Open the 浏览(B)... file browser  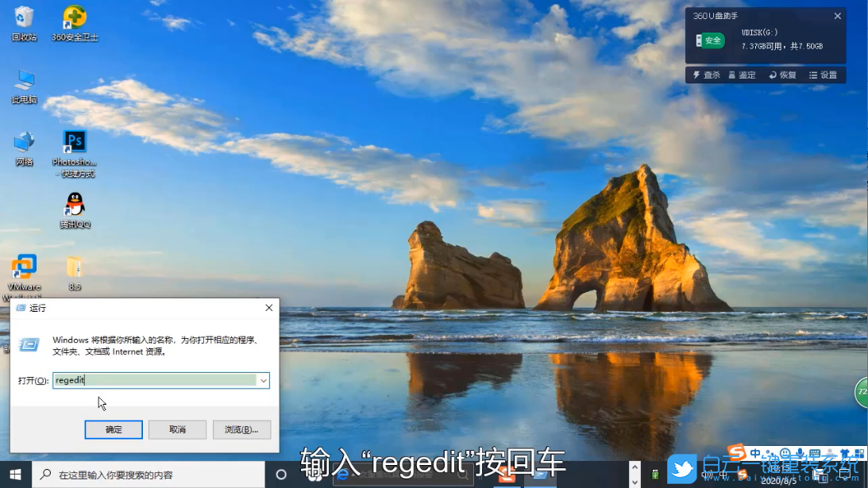pyautogui.click(x=241, y=429)
